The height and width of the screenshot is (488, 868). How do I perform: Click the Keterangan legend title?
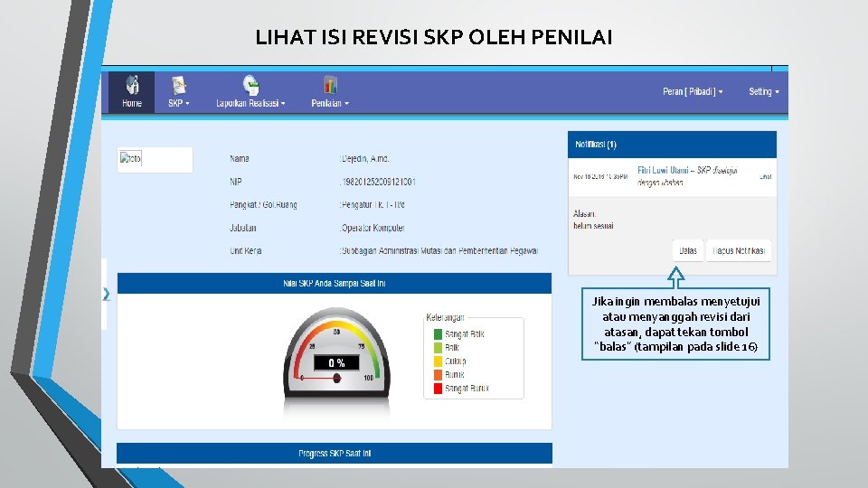coord(445,317)
